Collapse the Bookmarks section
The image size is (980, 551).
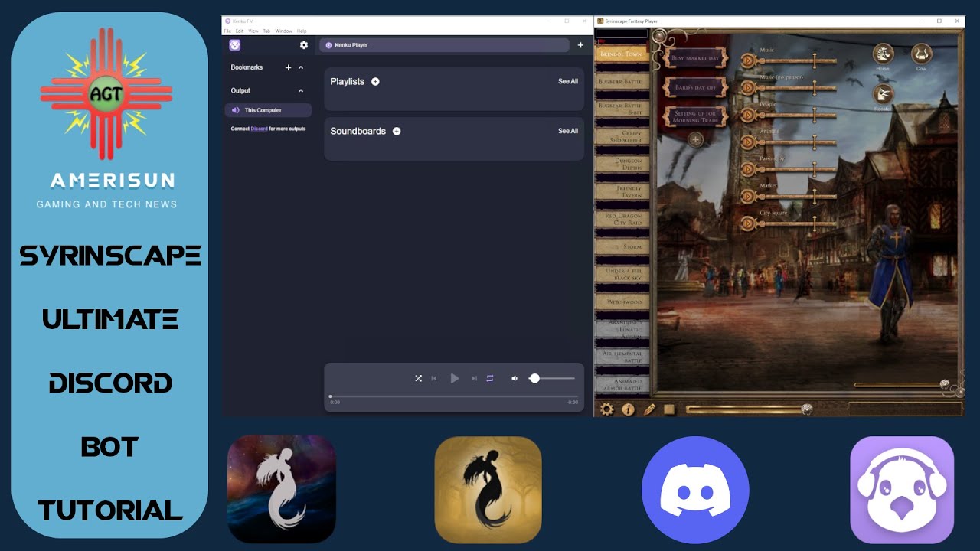coord(301,67)
